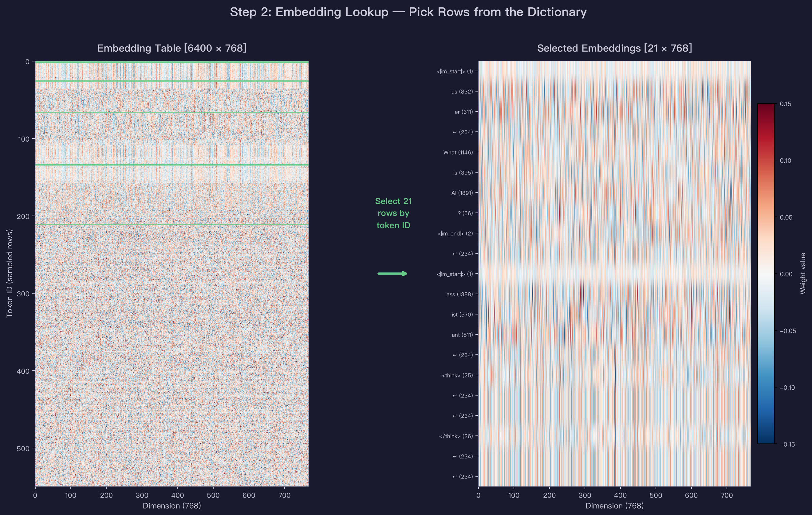Click the 'er (311)' row label
This screenshot has width=812, height=515.
pyautogui.click(x=464, y=112)
